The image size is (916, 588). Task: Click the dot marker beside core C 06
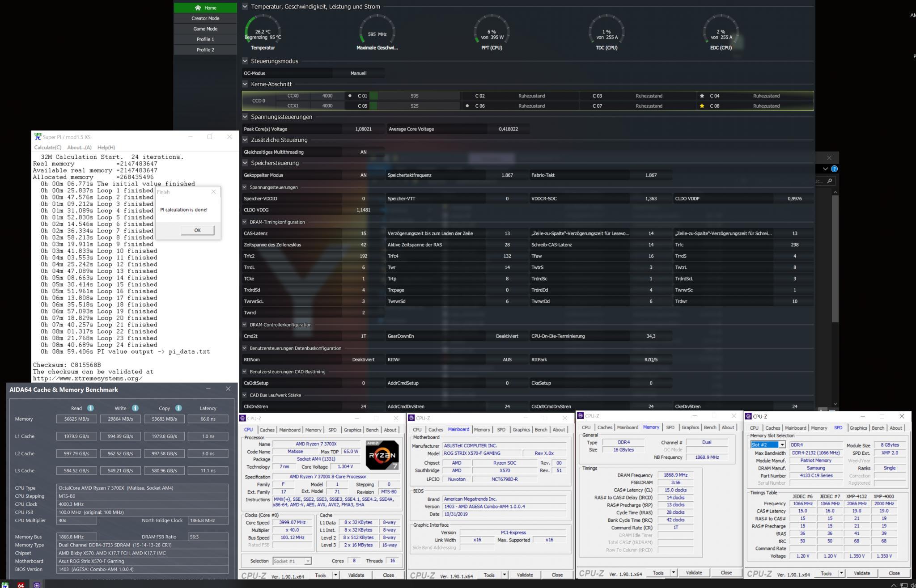point(467,106)
